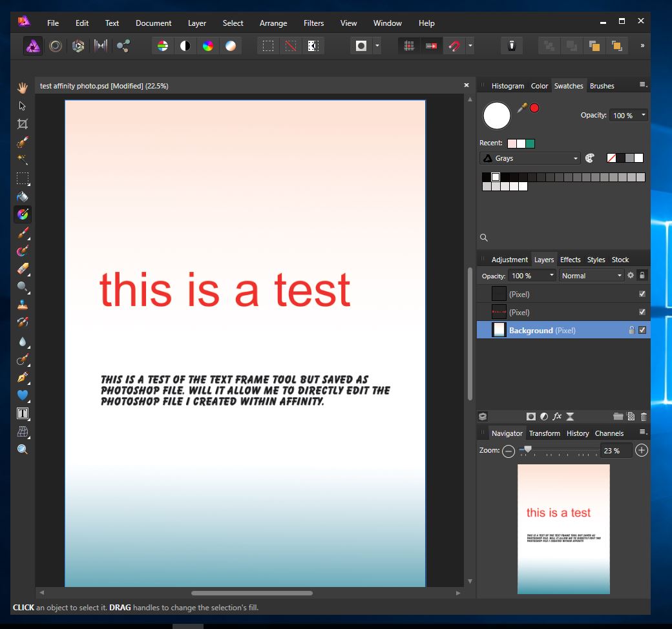Select the Heart shape tool
This screenshot has height=629, width=672.
pos(22,395)
